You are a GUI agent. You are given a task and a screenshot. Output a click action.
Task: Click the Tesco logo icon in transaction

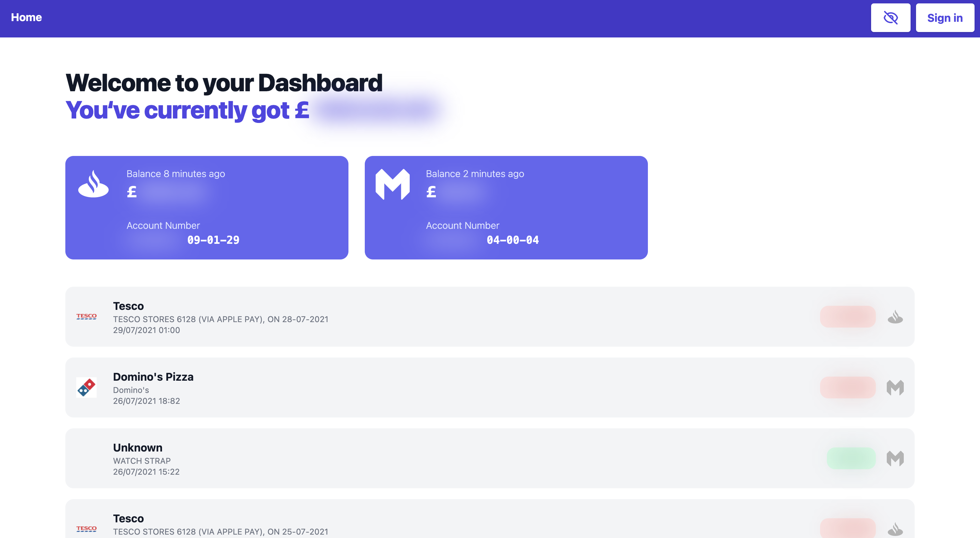tap(86, 316)
